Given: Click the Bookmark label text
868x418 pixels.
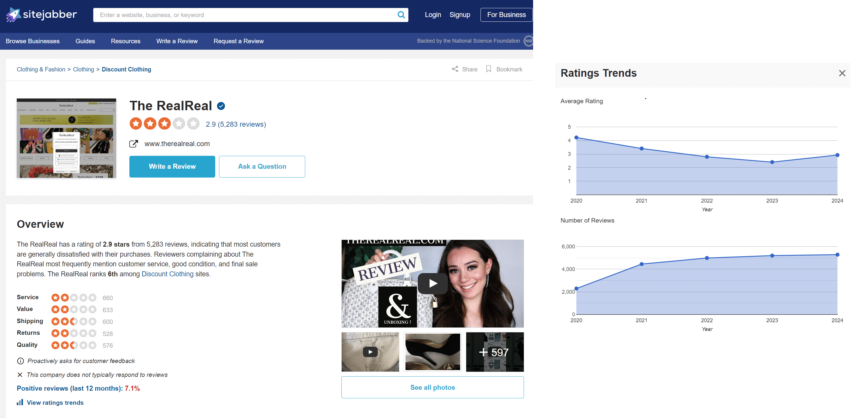Looking at the screenshot, I should pos(509,69).
